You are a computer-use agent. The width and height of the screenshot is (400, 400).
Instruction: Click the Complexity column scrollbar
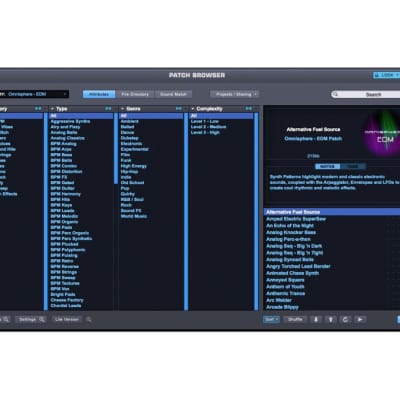click(x=256, y=211)
